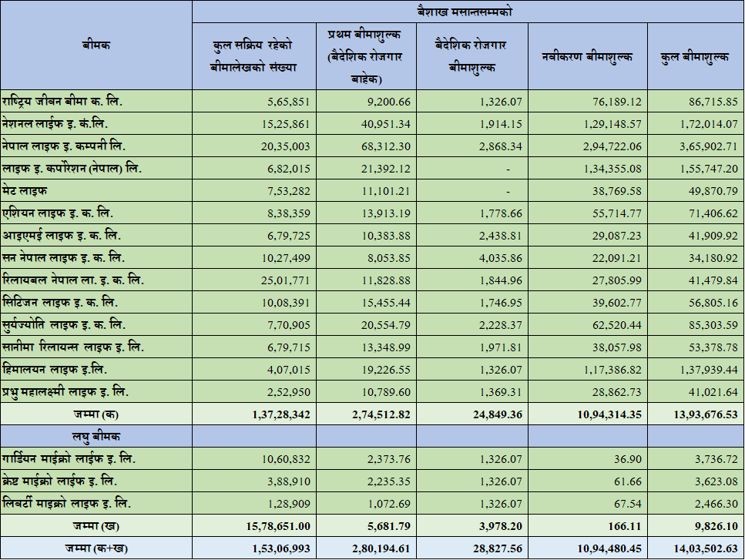
Task: Click the policy count 7,53,282
Action: point(288,191)
